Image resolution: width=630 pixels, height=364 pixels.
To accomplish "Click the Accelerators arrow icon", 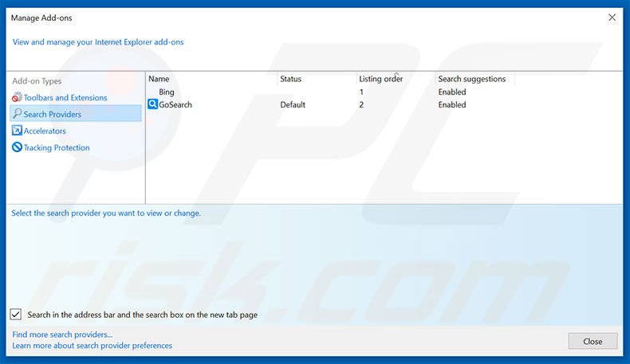I will [x=17, y=131].
